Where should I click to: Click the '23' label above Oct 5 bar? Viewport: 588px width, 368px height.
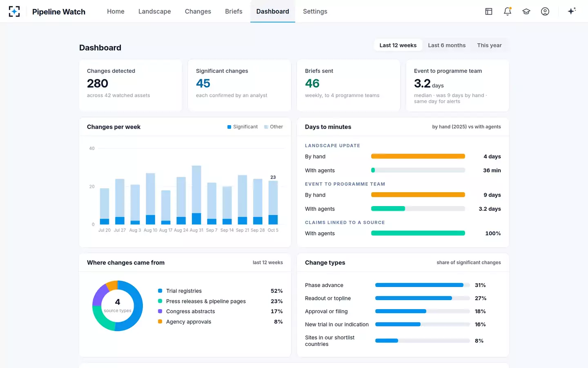coord(273,177)
